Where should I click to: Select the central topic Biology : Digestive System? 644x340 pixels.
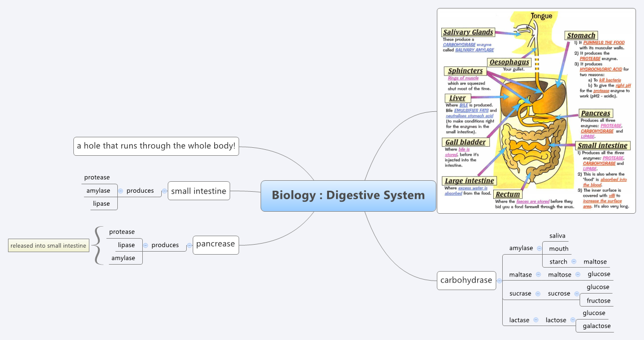point(348,195)
